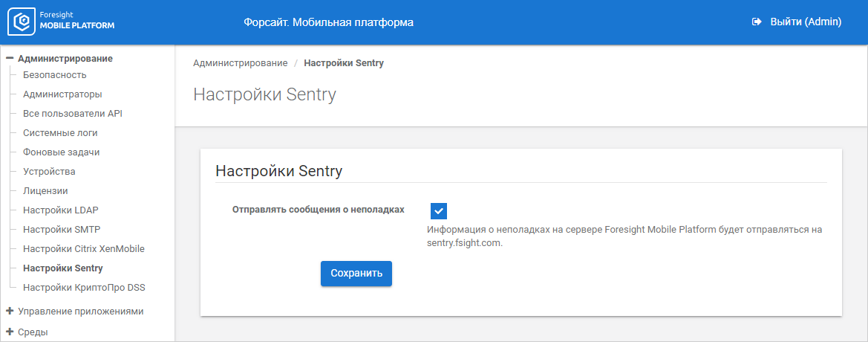Select Устройства in sidebar
Screen dimensions: 868x342
[49, 171]
